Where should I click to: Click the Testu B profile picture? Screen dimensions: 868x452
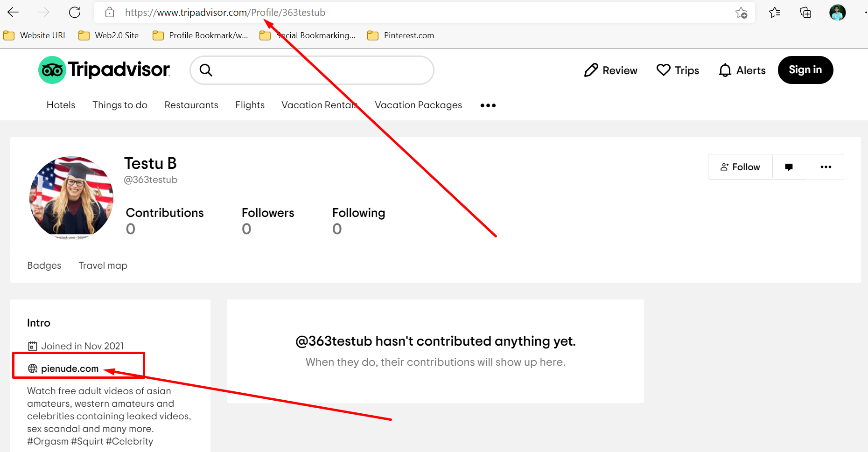click(x=71, y=198)
